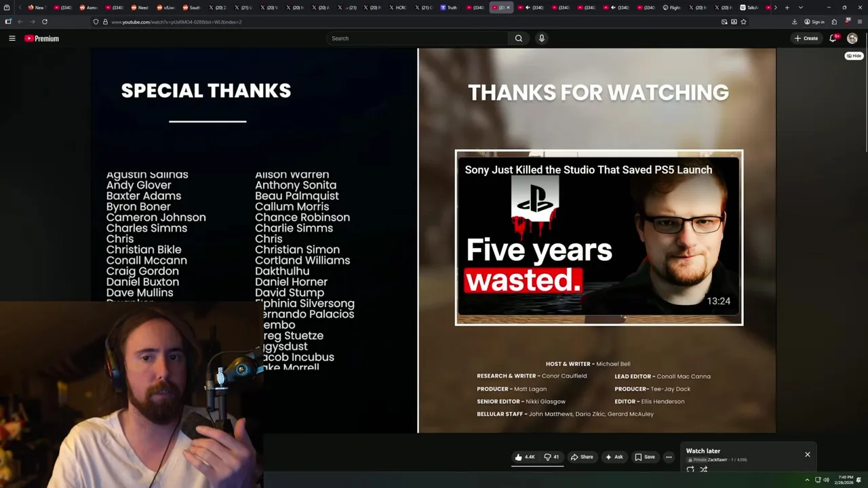The image size is (868, 488).
Task: Switch to the 'Truth' tab
Action: pos(448,7)
